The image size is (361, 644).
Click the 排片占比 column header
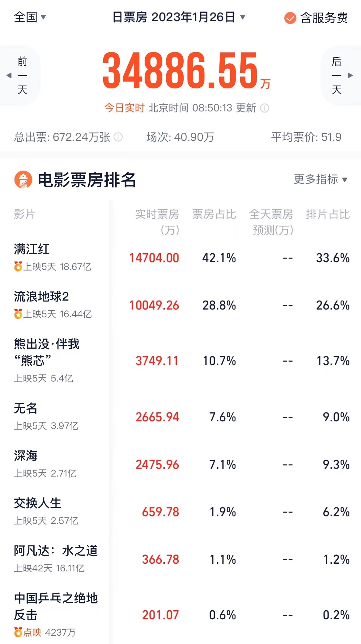pos(328,214)
